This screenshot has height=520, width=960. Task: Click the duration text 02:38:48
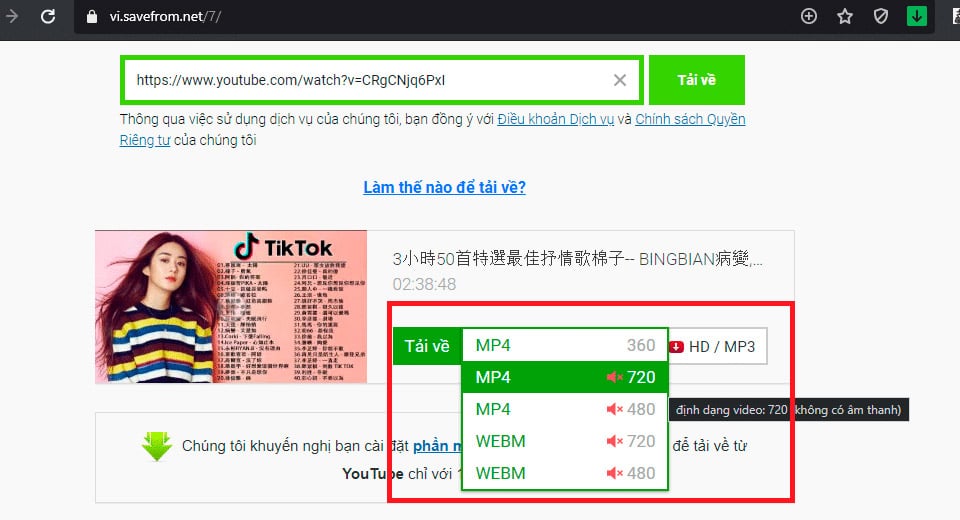pos(424,284)
